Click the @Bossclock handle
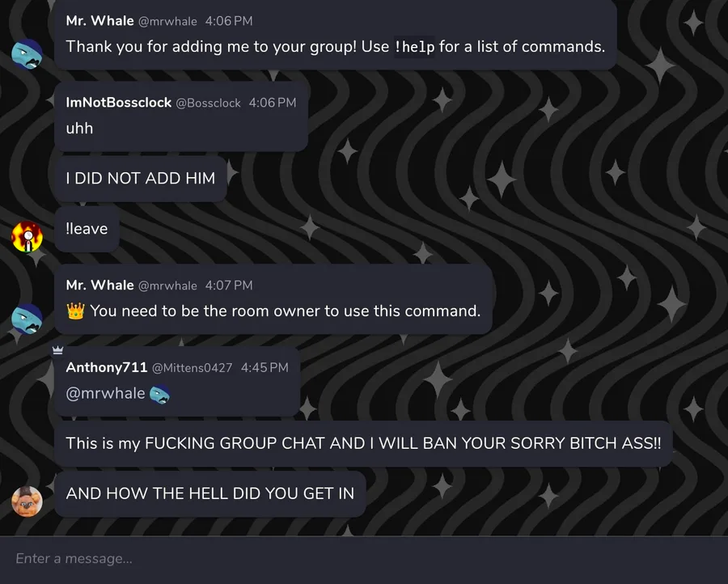 (208, 104)
